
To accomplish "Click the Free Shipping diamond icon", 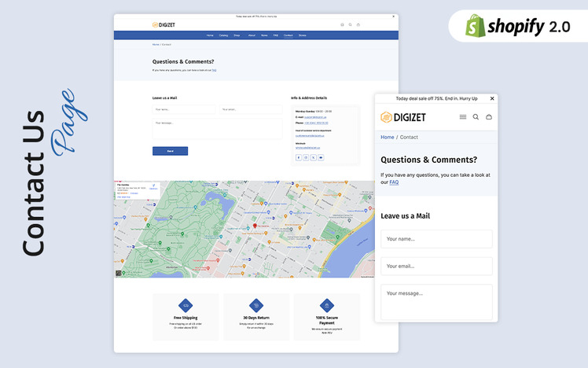I will [x=186, y=305].
